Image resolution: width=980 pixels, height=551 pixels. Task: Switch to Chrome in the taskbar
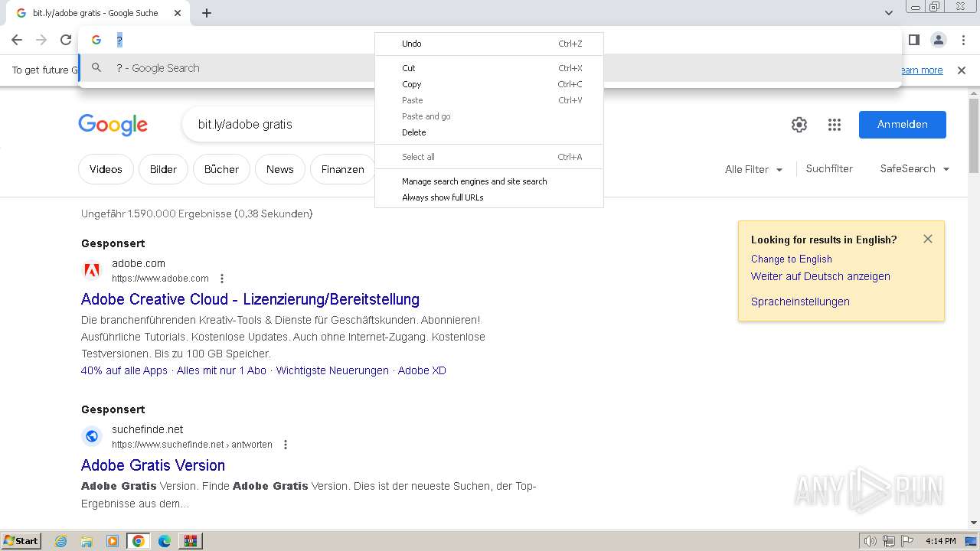(139, 541)
